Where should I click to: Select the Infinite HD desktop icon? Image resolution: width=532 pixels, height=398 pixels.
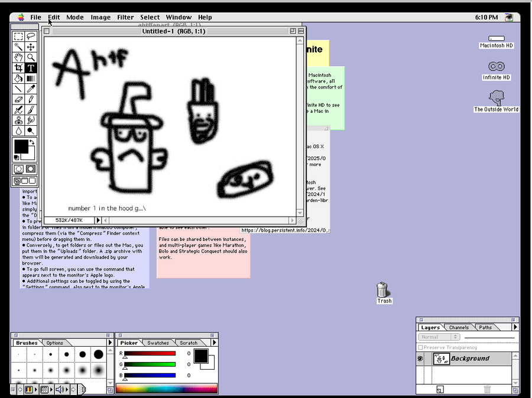496,70
